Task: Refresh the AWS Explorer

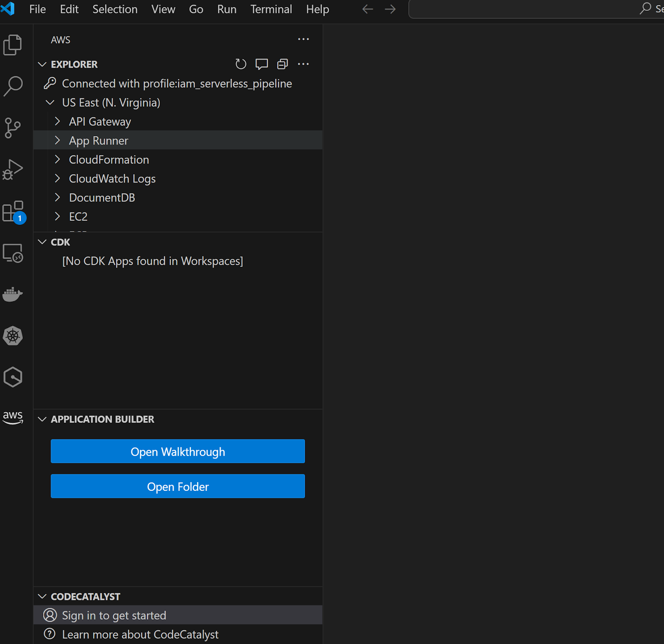Action: (241, 64)
